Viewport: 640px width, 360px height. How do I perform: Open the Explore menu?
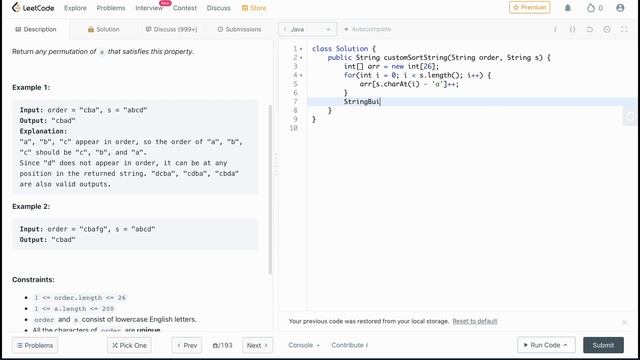click(75, 8)
